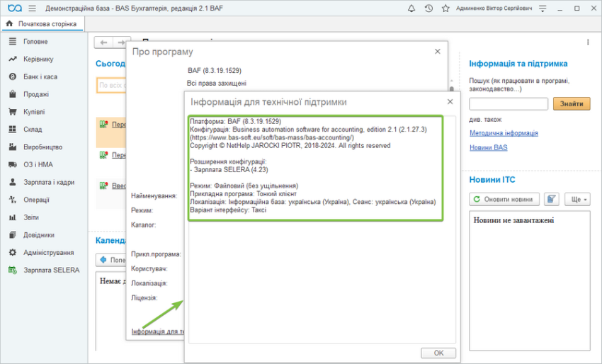Click the Зарплата і кадри person icon
Viewport: 602px width, 364px height.
coord(13,182)
